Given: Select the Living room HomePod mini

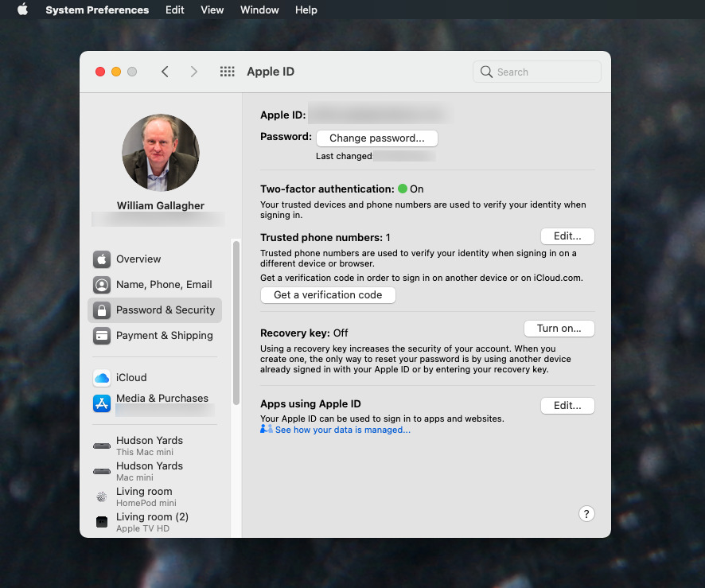Looking at the screenshot, I should [x=144, y=496].
